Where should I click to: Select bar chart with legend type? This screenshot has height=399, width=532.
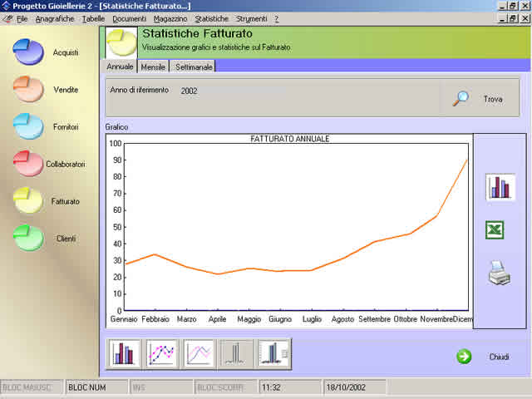(273, 354)
